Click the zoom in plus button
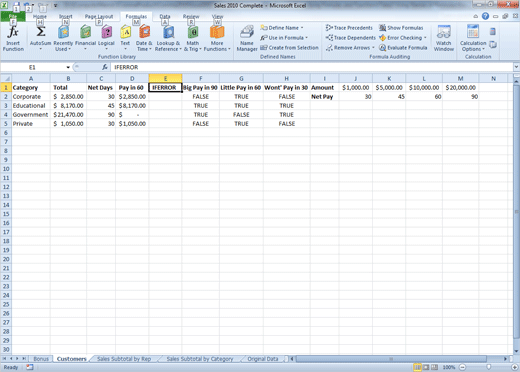The width and height of the screenshot is (520, 372). click(x=515, y=367)
